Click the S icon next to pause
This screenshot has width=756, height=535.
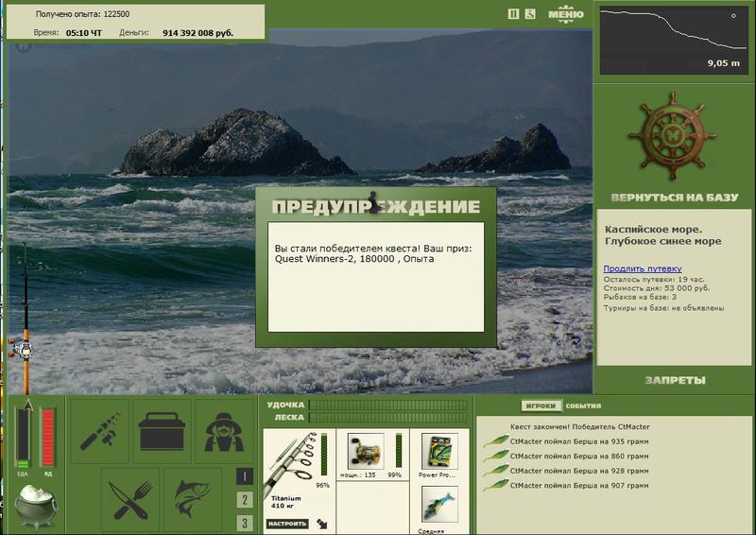click(530, 14)
